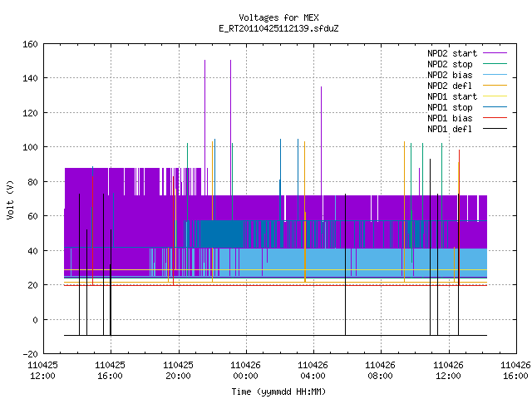This screenshot has width=532, height=399.
Task: Click the NPD1 start yellow legend line
Action: coord(495,96)
